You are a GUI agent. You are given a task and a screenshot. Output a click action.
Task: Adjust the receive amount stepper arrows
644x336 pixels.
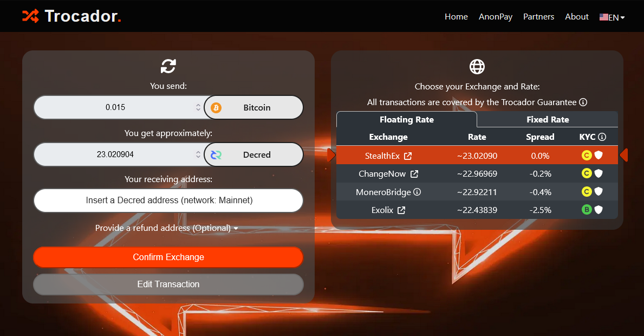pyautogui.click(x=198, y=155)
